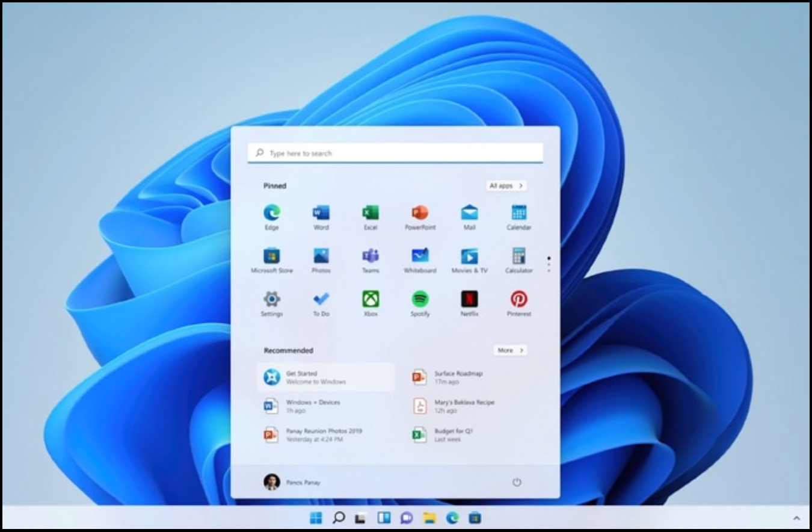Launch Pinterest from pinned apps
This screenshot has height=532, width=812.
[x=518, y=304]
